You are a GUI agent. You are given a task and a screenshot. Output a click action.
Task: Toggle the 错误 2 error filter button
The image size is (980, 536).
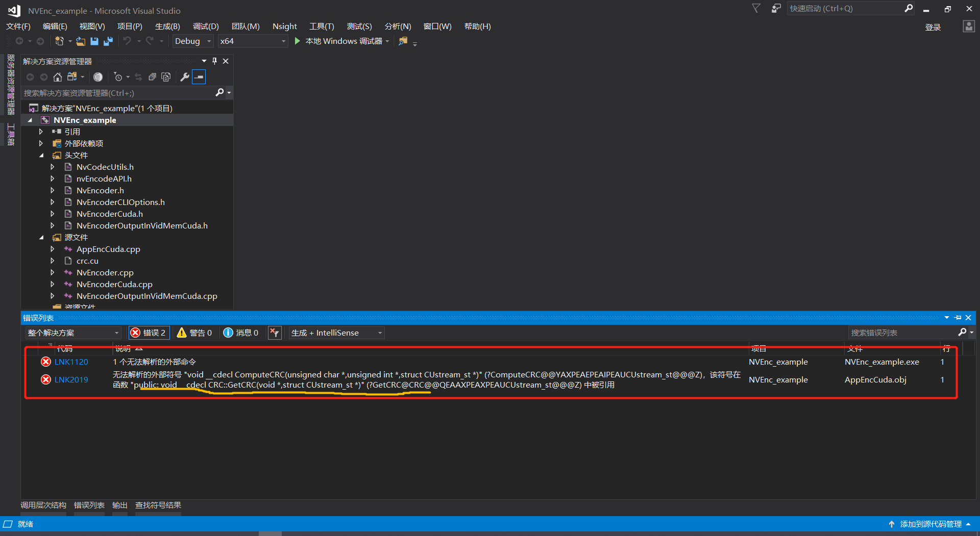pyautogui.click(x=149, y=333)
